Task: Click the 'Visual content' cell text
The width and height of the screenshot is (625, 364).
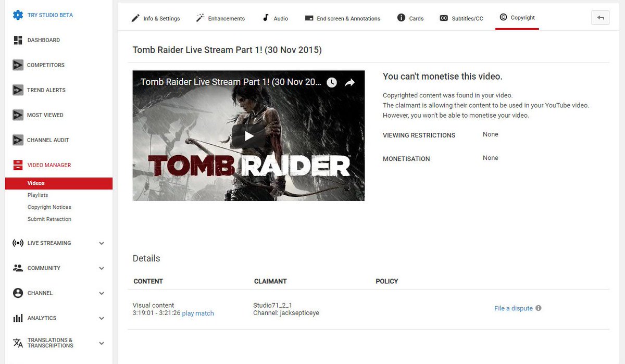Action: (153, 305)
